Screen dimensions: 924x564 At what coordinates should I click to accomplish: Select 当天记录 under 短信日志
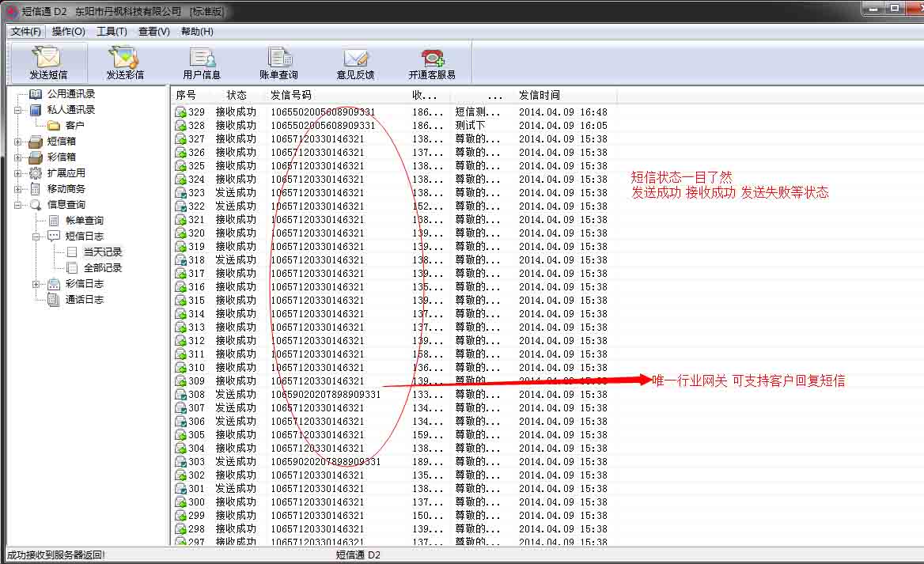tap(101, 252)
